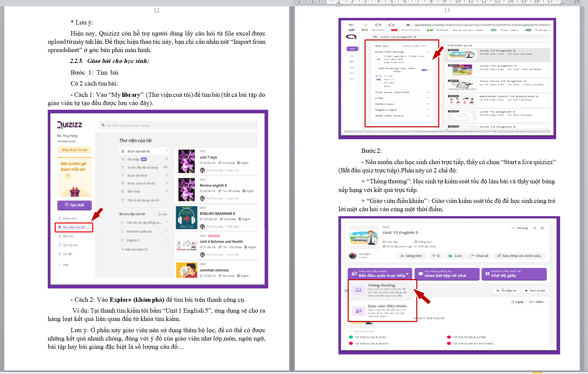Select 'Được tạo bởi tôi' library category
The image size is (588, 374).
[139, 151]
